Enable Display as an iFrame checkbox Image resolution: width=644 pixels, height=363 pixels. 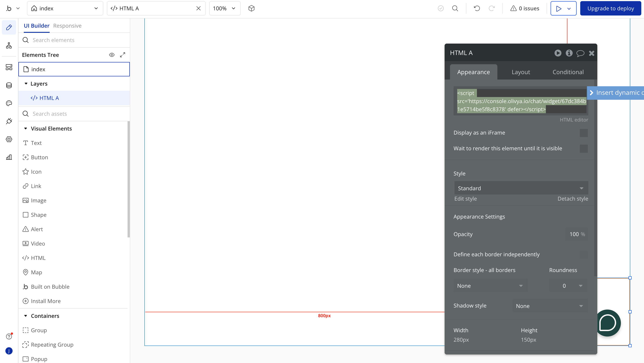(x=584, y=133)
